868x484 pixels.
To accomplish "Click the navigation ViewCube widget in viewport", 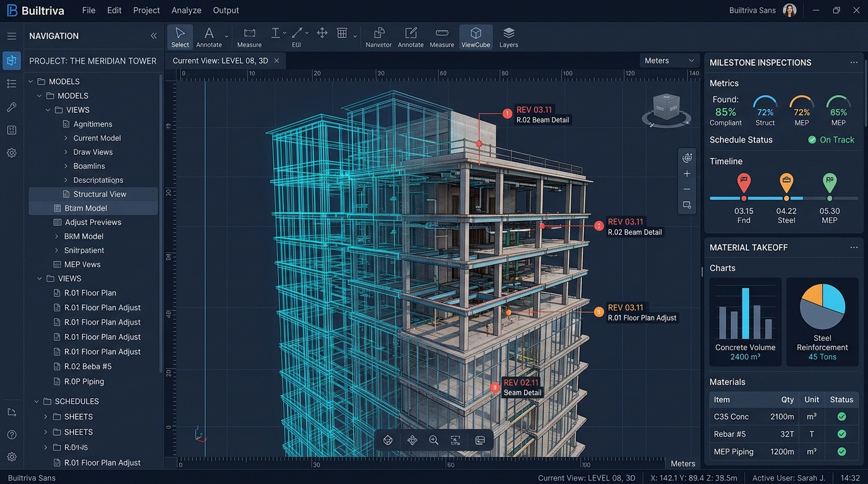I will click(666, 112).
